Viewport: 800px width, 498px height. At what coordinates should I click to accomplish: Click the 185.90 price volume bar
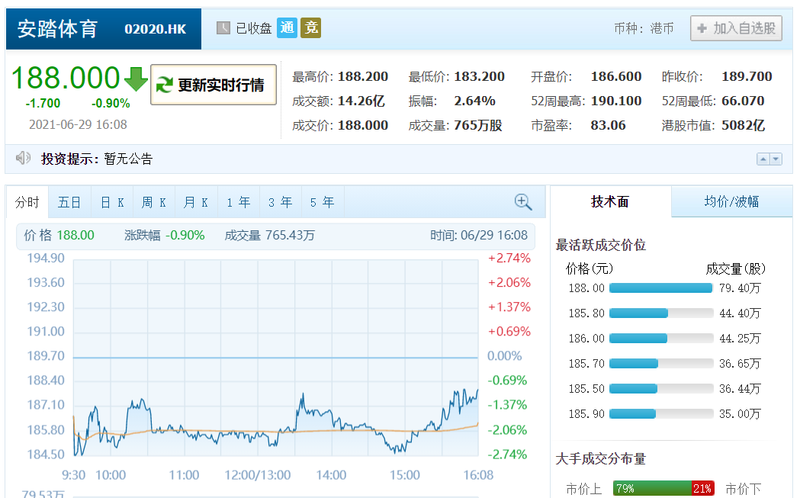tap(661, 414)
